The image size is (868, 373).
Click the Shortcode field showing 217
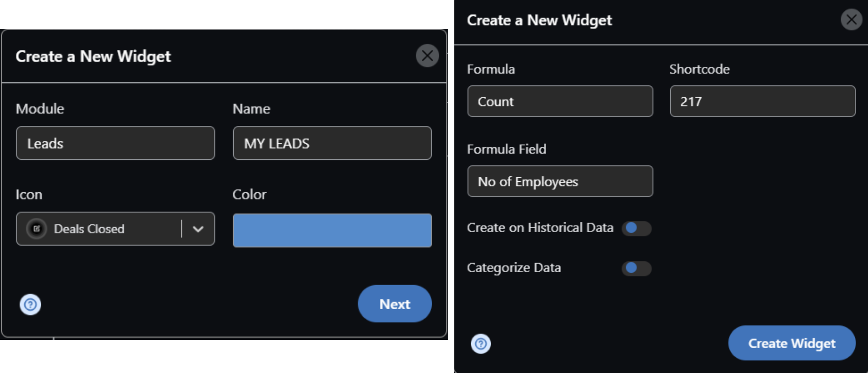click(762, 101)
